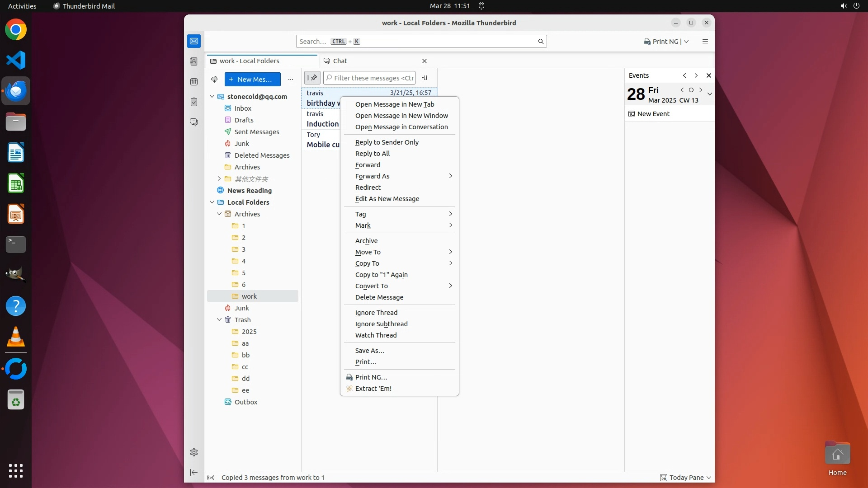Click the New Message button
The width and height of the screenshot is (868, 488).
(x=252, y=80)
